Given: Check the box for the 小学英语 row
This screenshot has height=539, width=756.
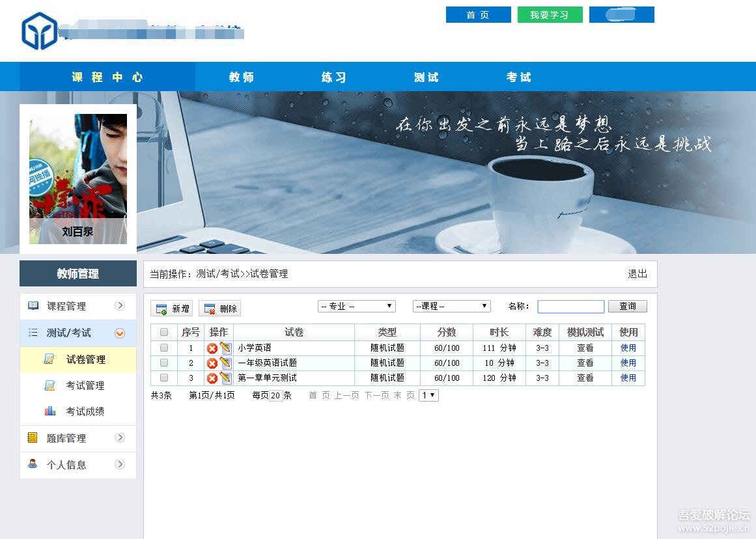Looking at the screenshot, I should tap(164, 348).
